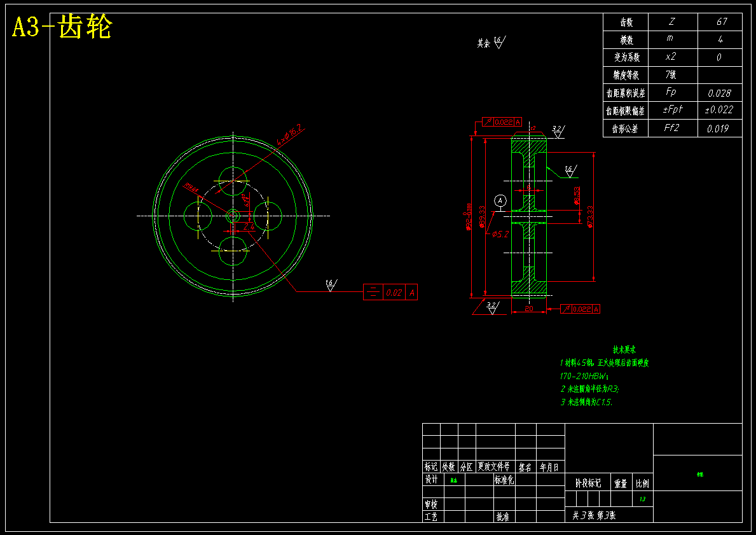Click the "Φ73.33" vertical dimension
Screen dimensions: 756x535
591,216
